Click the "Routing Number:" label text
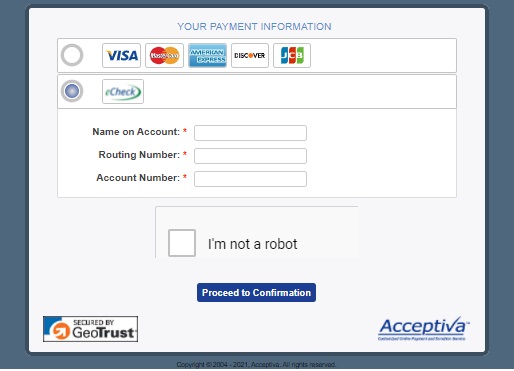 pos(139,155)
